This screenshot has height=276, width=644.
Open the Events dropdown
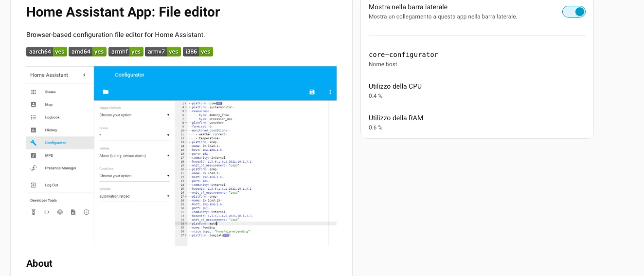coord(134,135)
